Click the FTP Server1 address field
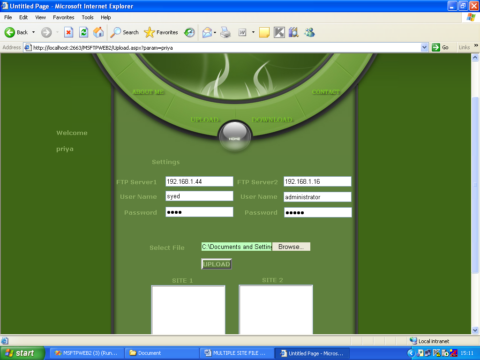480x360 pixels. click(199, 182)
